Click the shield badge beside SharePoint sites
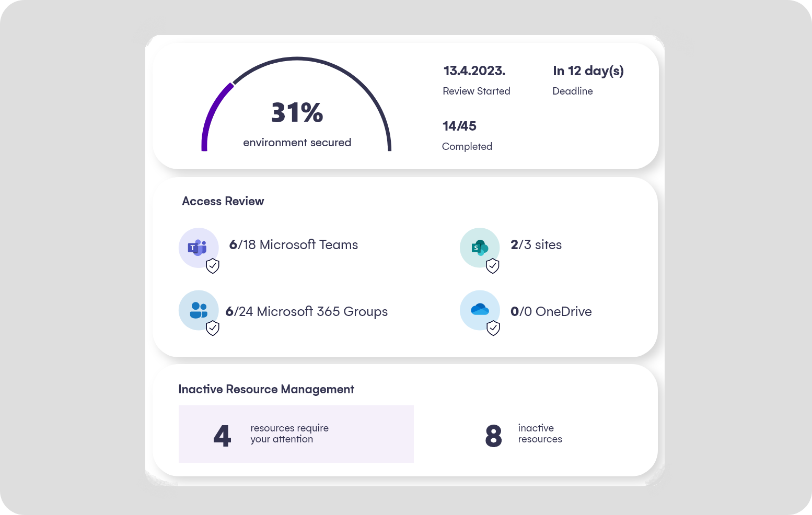The image size is (812, 515). pyautogui.click(x=493, y=266)
